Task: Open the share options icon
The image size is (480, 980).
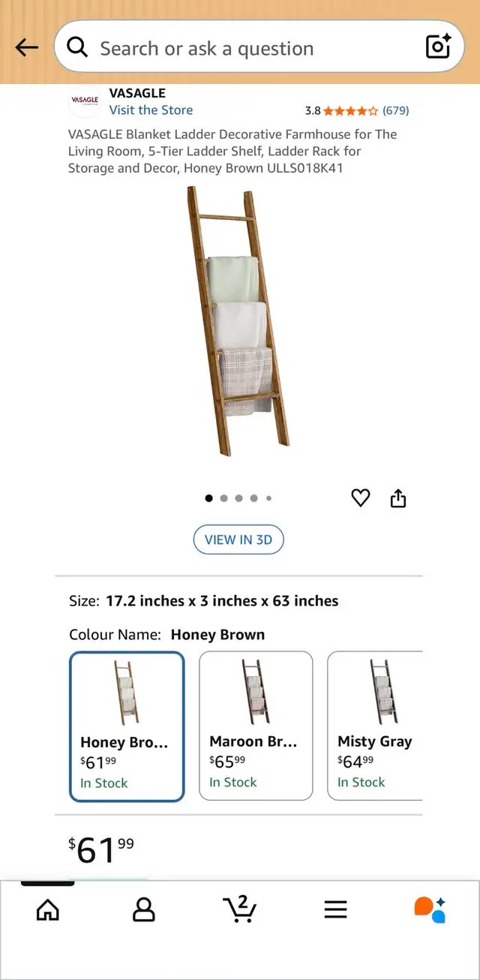Action: (x=398, y=498)
